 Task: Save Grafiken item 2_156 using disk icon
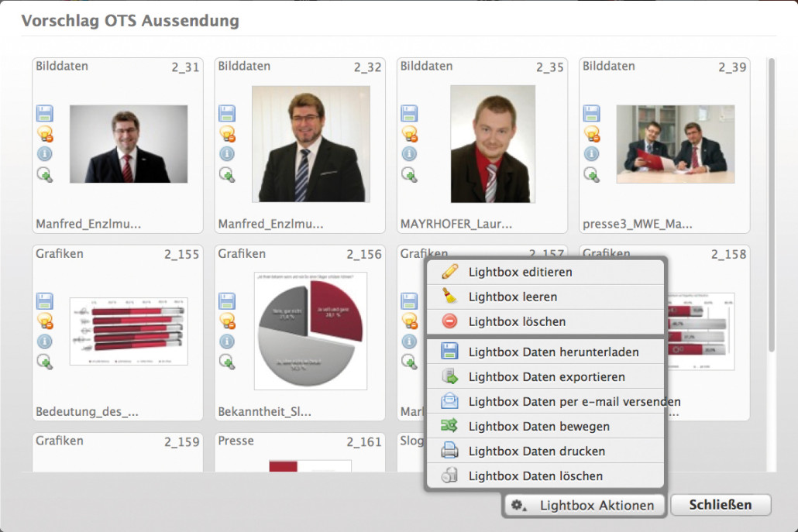pos(227,300)
